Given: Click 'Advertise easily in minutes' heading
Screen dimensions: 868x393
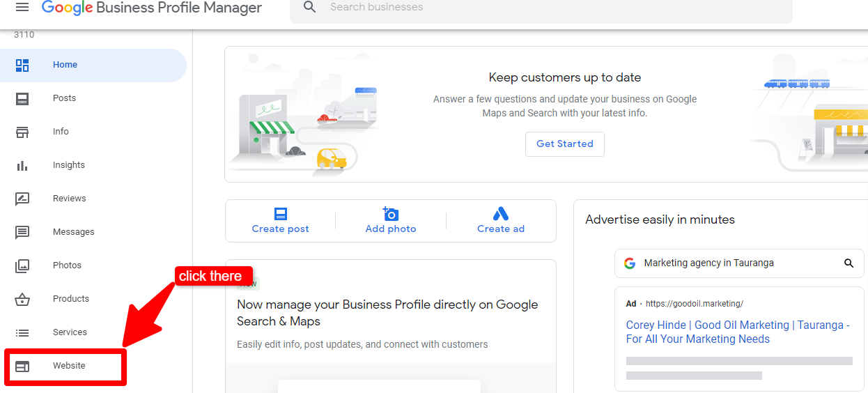Looking at the screenshot, I should pyautogui.click(x=660, y=219).
